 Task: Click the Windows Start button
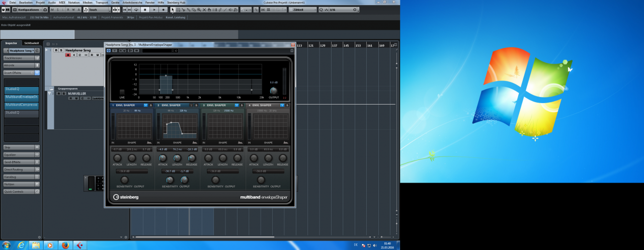(7, 245)
